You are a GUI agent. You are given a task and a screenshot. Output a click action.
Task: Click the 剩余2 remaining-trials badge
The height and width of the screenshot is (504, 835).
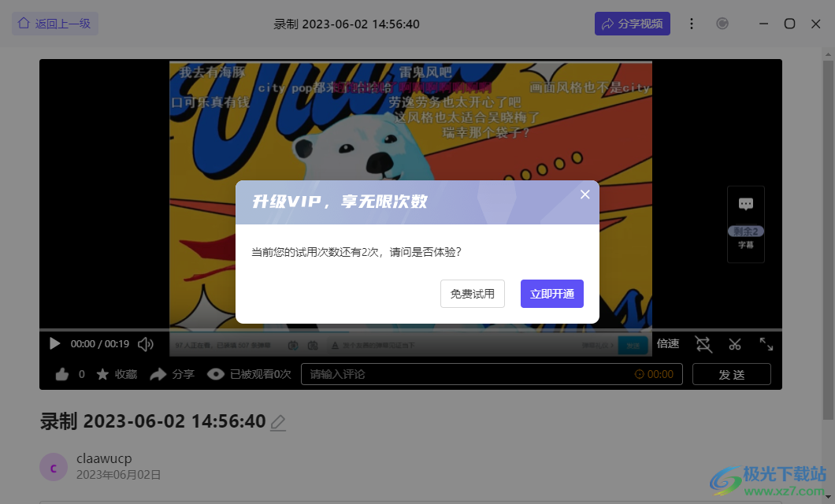click(745, 231)
